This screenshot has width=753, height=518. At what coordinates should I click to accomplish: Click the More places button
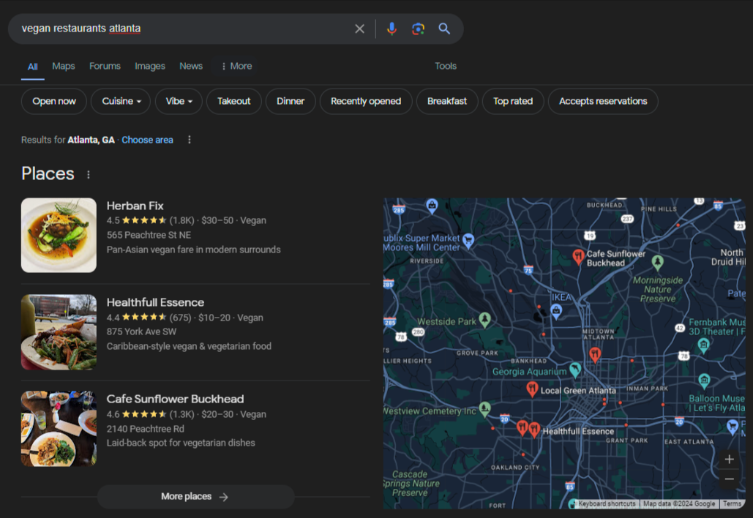(195, 497)
